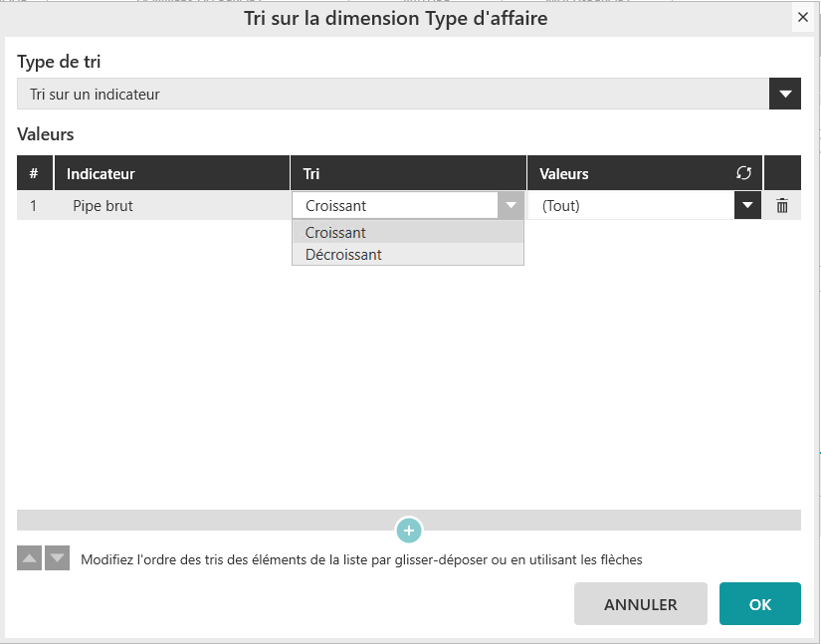Move the sort up with the up arrow
This screenshot has height=644, width=821.
[30, 558]
